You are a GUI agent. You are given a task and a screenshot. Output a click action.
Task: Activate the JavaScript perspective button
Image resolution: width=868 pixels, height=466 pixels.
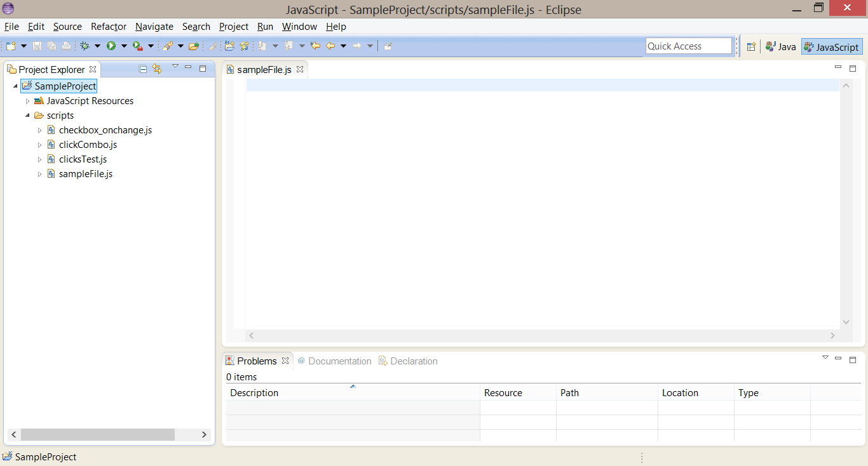coord(831,46)
